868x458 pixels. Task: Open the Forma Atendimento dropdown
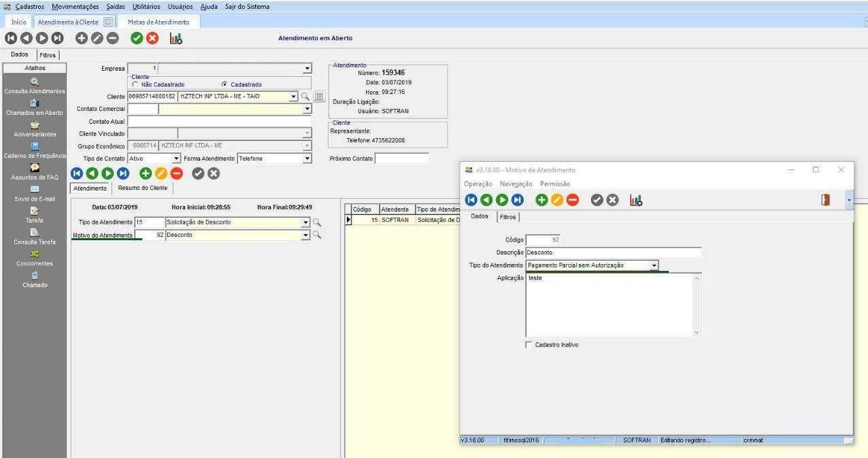[x=307, y=159]
